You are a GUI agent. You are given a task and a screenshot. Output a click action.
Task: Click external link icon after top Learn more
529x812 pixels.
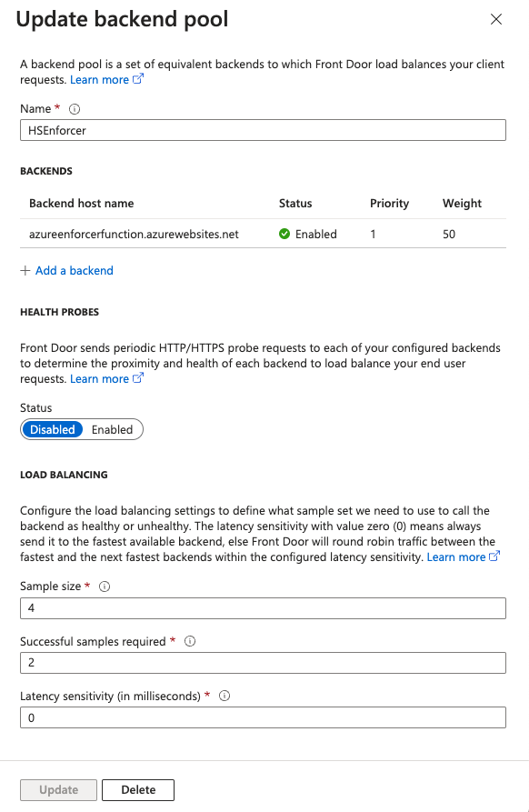point(138,79)
